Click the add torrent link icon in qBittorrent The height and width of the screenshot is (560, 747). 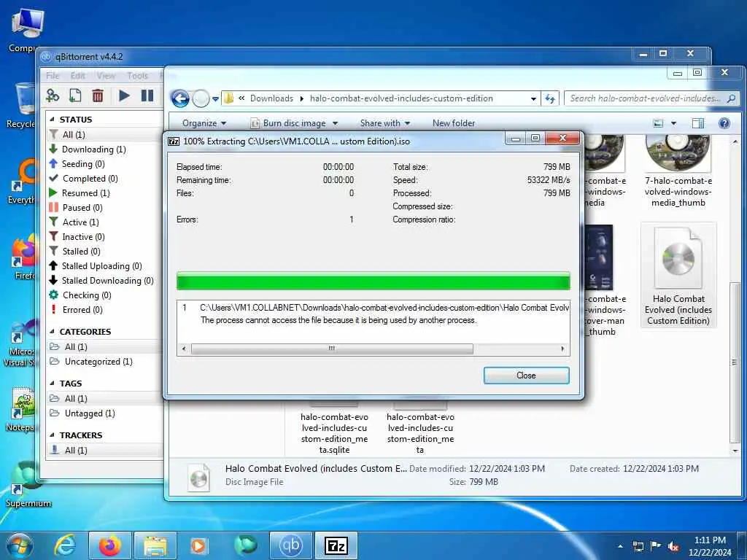click(53, 96)
